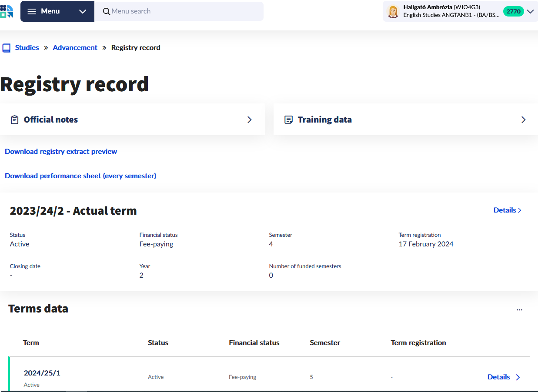Click into the Menu search field
Viewport: 538px width, 392px height.
[183, 11]
